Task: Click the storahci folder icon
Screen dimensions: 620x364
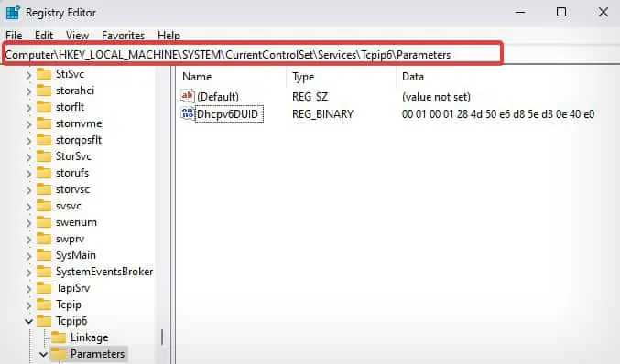Action: (44, 91)
